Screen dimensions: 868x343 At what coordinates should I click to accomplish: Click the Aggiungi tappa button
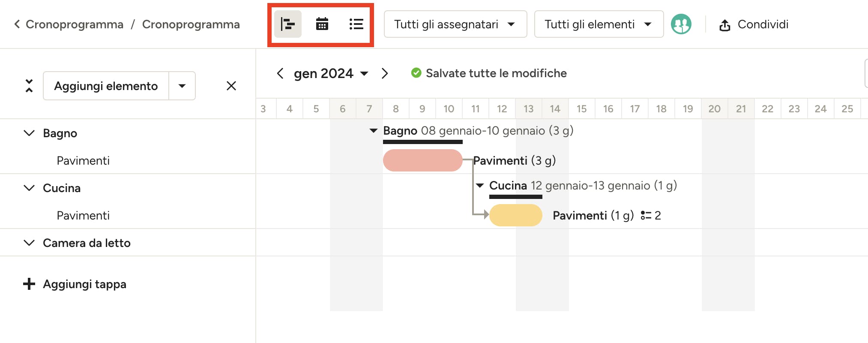click(75, 284)
